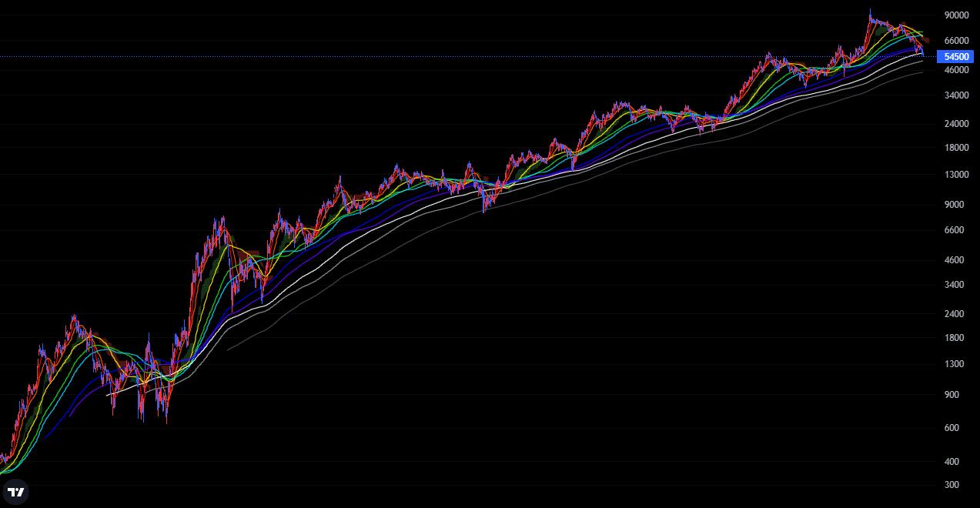The height and width of the screenshot is (508, 980).
Task: Click the 18000 price axis label
Action: [955, 148]
